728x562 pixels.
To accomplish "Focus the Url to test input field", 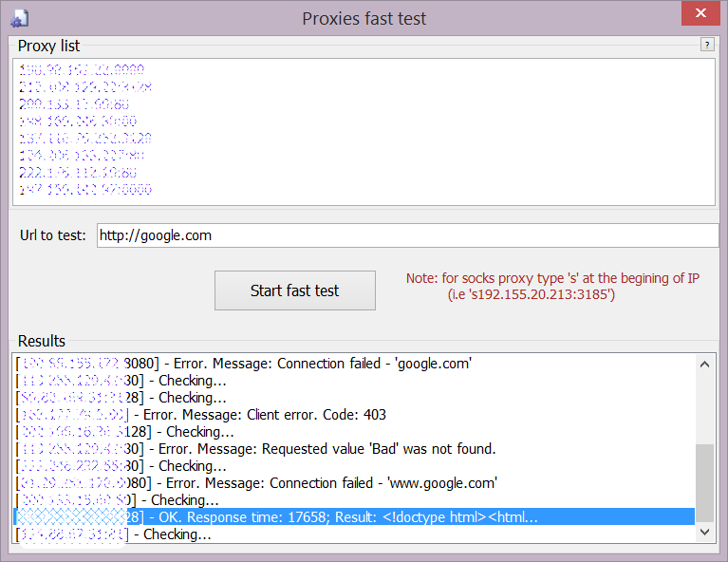I will click(407, 235).
